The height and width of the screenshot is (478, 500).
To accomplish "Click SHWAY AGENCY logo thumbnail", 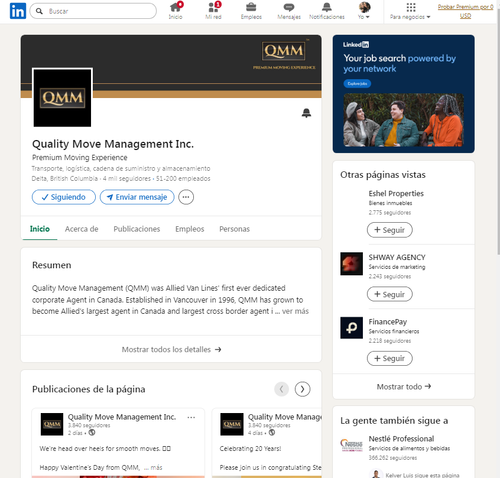I will click(x=351, y=264).
